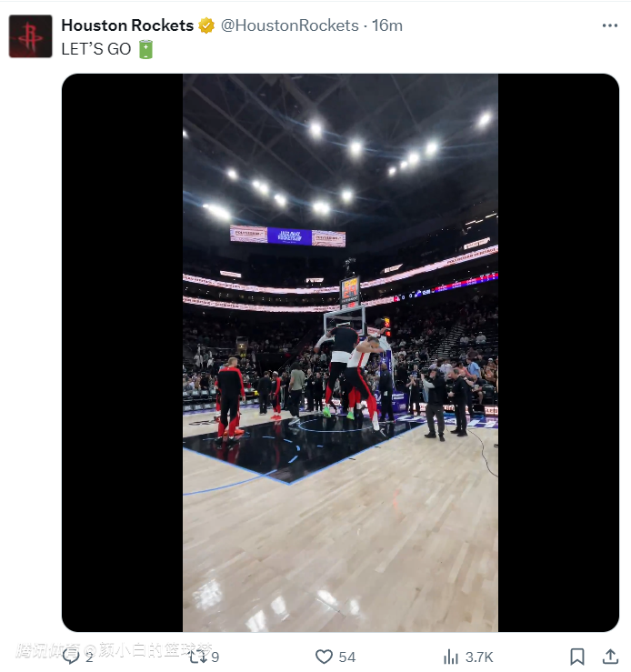Reply to the tweet via comment icon
The image size is (631, 672).
click(71, 656)
